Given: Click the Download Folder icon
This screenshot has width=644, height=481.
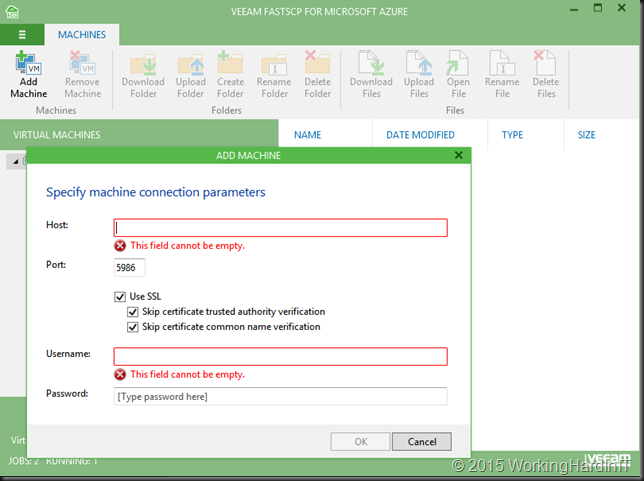Looking at the screenshot, I should click(143, 64).
